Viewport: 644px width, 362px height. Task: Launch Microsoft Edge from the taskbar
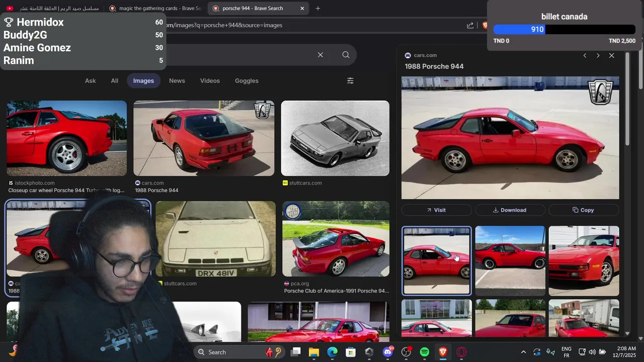pos(332,352)
